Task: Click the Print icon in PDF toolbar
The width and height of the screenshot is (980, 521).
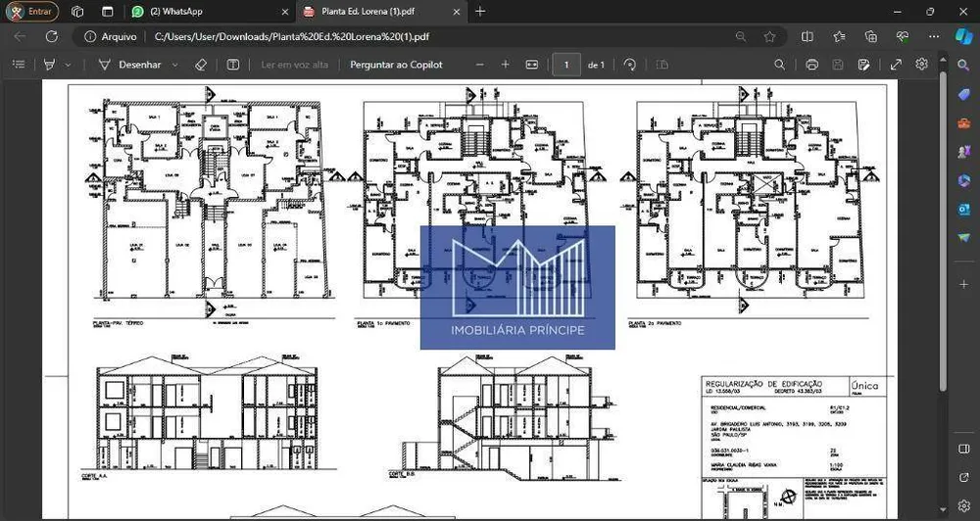Action: tap(811, 65)
